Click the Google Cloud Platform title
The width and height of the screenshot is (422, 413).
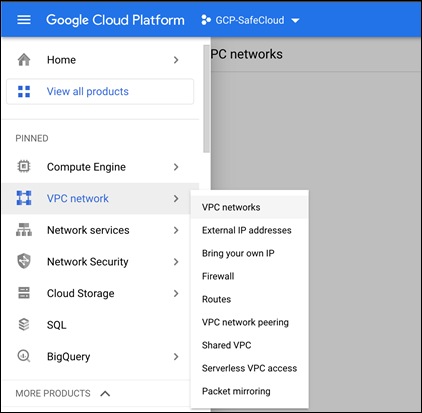pos(115,20)
